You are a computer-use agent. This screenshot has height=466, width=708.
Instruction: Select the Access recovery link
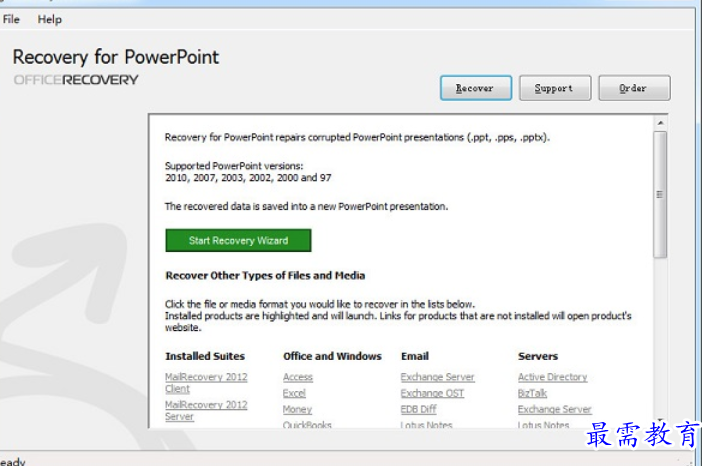point(298,377)
